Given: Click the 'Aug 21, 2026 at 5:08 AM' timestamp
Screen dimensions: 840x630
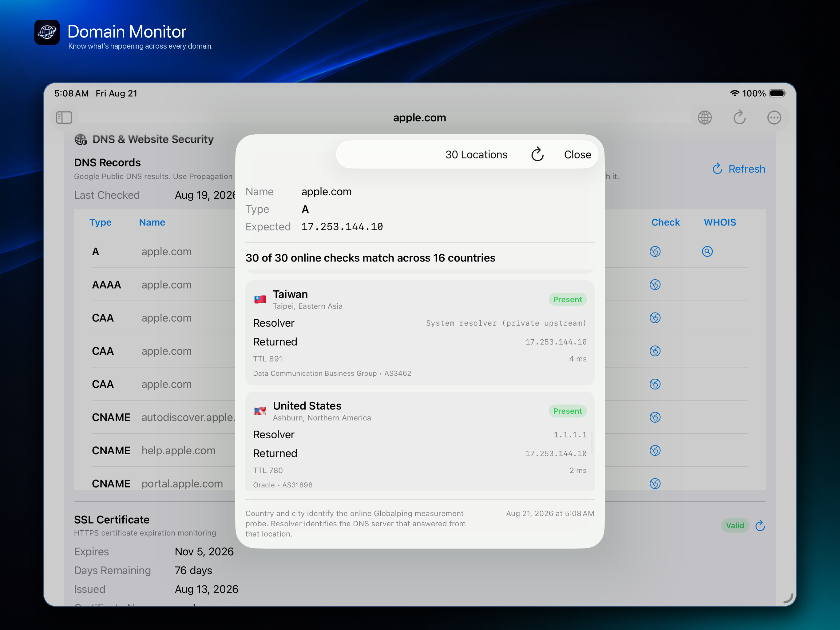Looking at the screenshot, I should [x=550, y=514].
